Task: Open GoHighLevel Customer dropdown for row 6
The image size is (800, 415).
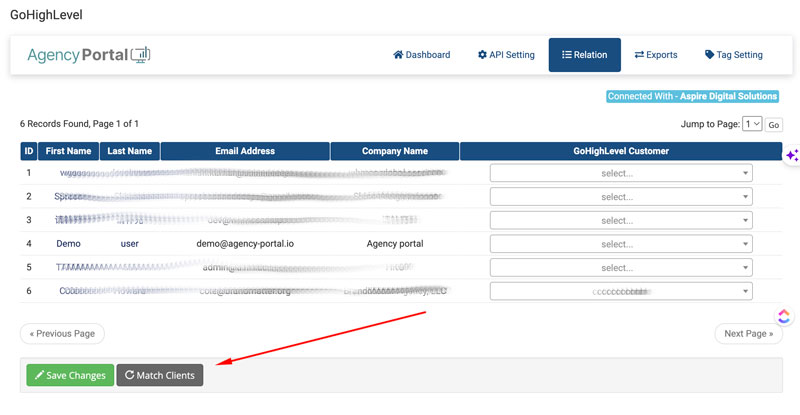Action: [x=621, y=291]
